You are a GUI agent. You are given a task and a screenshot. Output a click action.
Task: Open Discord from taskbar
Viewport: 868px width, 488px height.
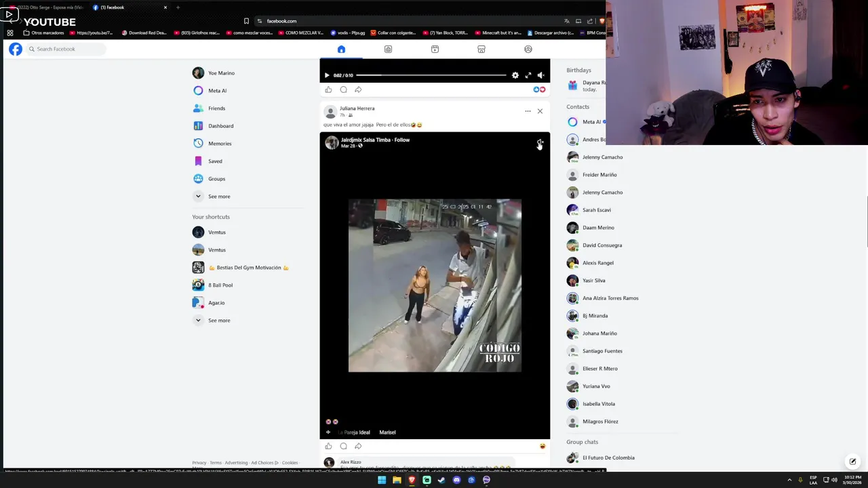(456, 480)
